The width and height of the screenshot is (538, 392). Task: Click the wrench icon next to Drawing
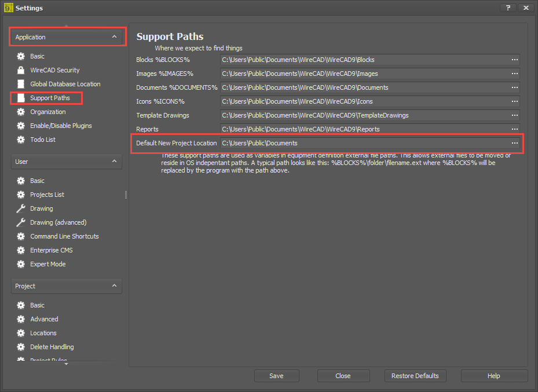[21, 208]
